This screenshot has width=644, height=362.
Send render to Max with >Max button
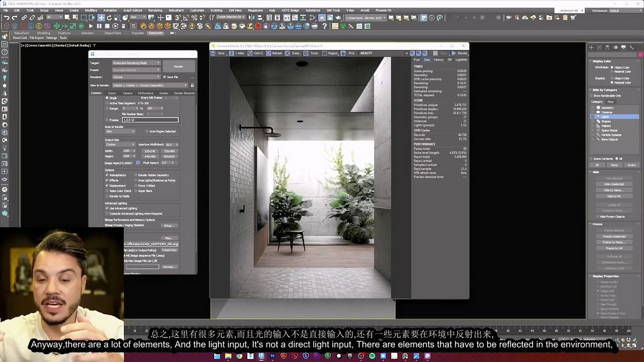pyautogui.click(x=237, y=53)
